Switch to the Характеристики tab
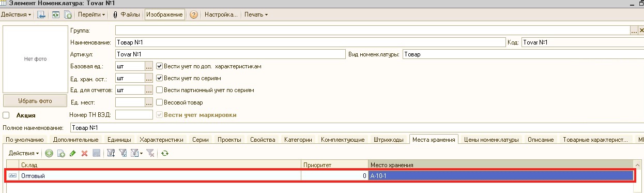This screenshot has height=193, width=644. coord(161,140)
